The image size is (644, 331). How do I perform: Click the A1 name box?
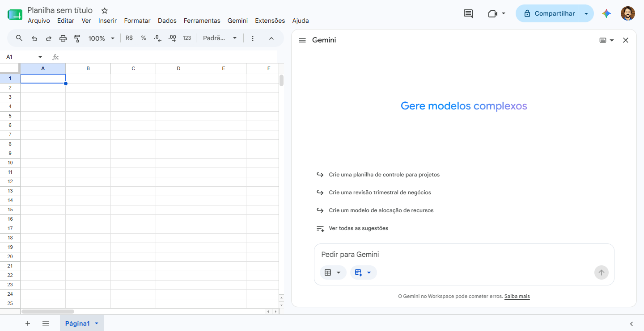pyautogui.click(x=21, y=57)
